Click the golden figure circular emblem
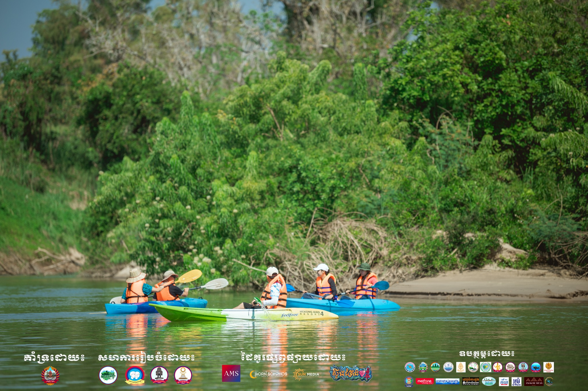This screenshot has height=391, width=588. [498, 367]
